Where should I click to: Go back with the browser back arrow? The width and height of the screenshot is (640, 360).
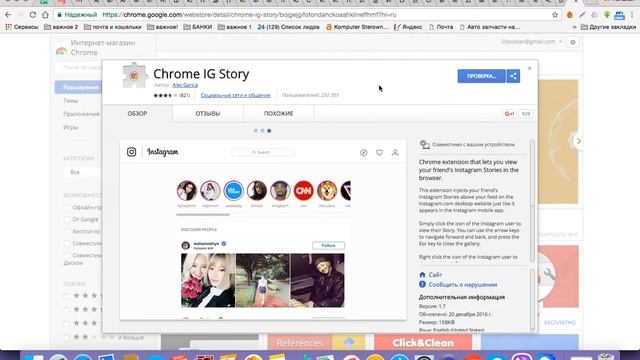point(8,15)
